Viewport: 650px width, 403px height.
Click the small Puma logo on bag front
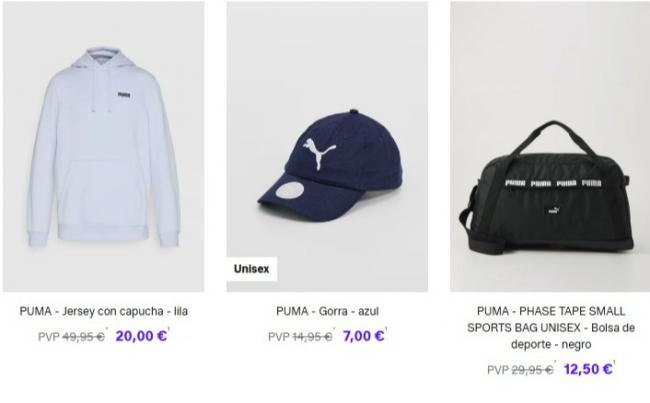point(554,210)
